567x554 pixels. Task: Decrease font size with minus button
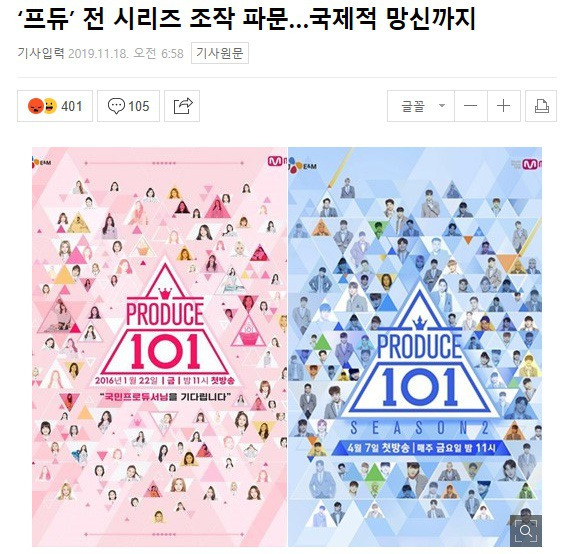pos(470,106)
